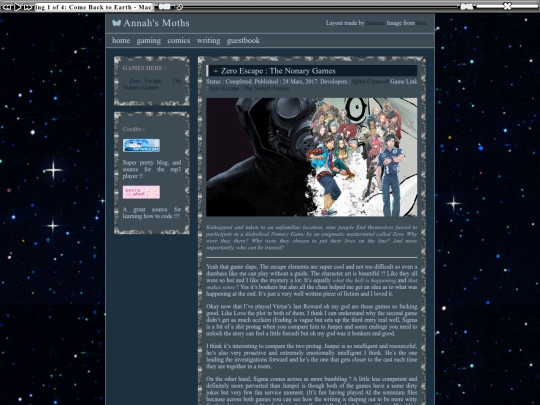Open the Spike Chunsoft developer link
Viewport: 540px width, 405px height.
click(x=370, y=82)
